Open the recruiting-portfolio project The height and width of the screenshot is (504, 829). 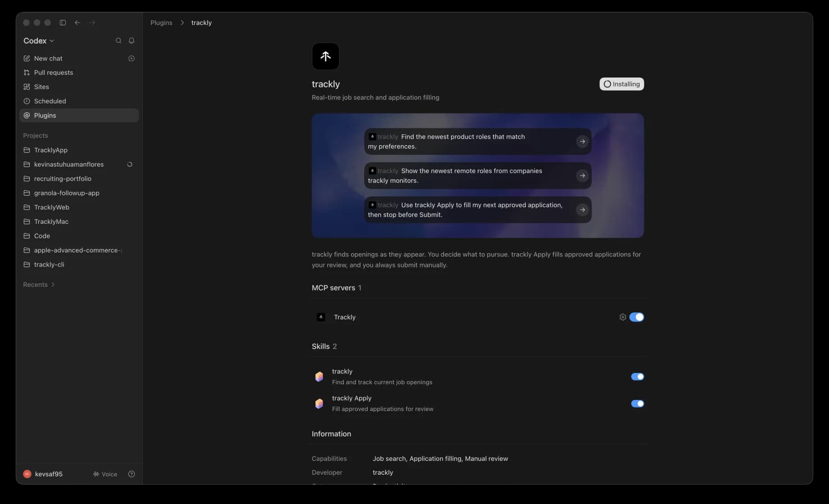click(79, 179)
